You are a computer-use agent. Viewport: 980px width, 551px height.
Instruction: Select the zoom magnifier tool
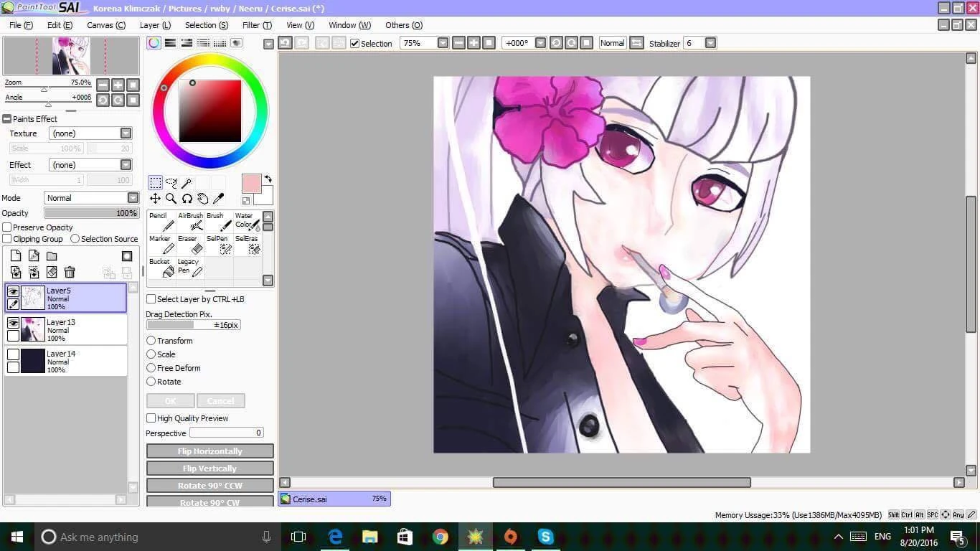(171, 199)
